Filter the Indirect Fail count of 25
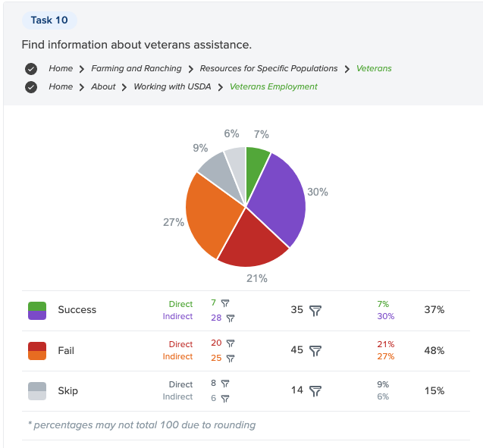483x448 pixels. [230, 359]
